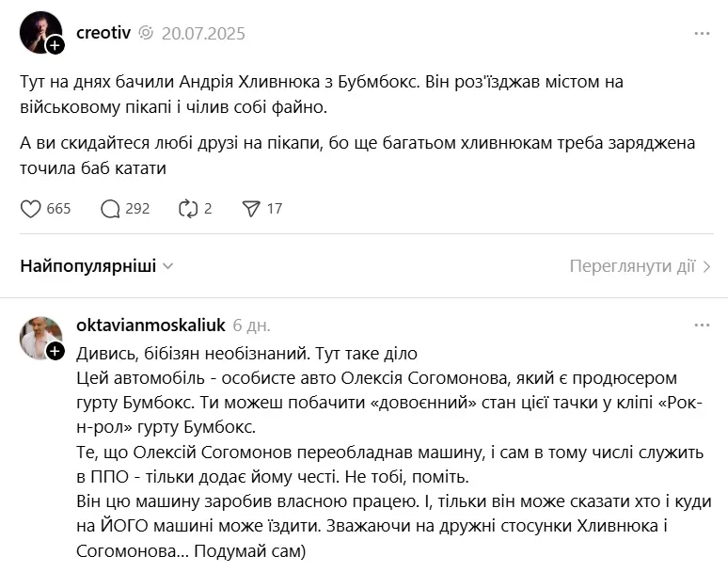The image size is (728, 572).
Task: Open replies via the comment bubble icon
Action: (110, 208)
